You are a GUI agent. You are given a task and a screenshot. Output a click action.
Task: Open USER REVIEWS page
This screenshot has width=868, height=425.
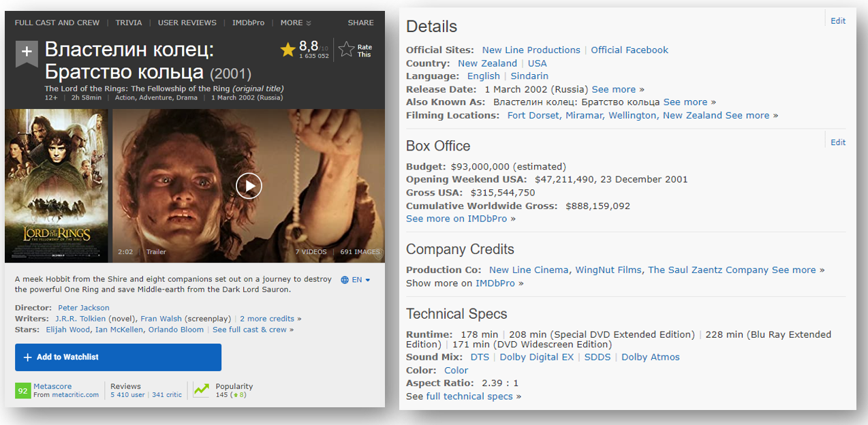[x=187, y=22]
